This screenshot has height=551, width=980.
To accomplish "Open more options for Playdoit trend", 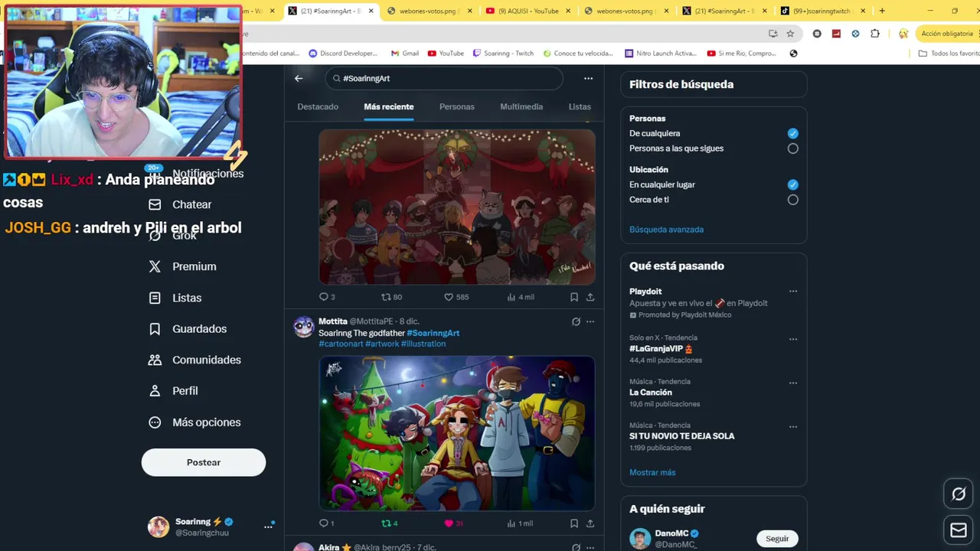I will point(793,292).
